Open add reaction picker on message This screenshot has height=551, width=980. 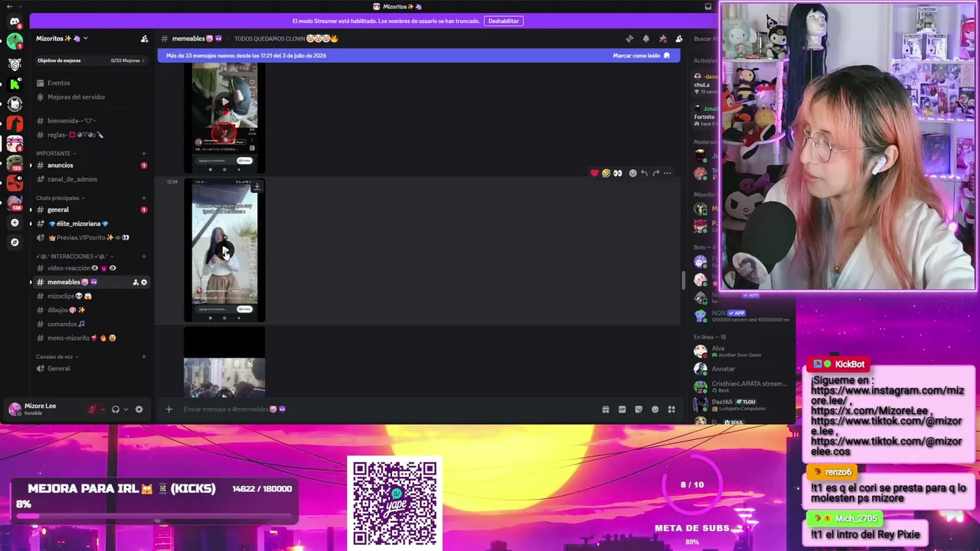tap(632, 173)
